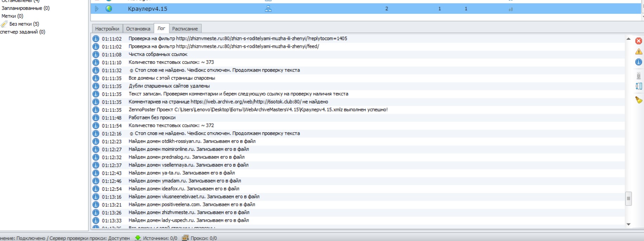The height and width of the screenshot is (241, 644).
Task: Click info icon of the 01:12:46 entry
Action: (96, 181)
